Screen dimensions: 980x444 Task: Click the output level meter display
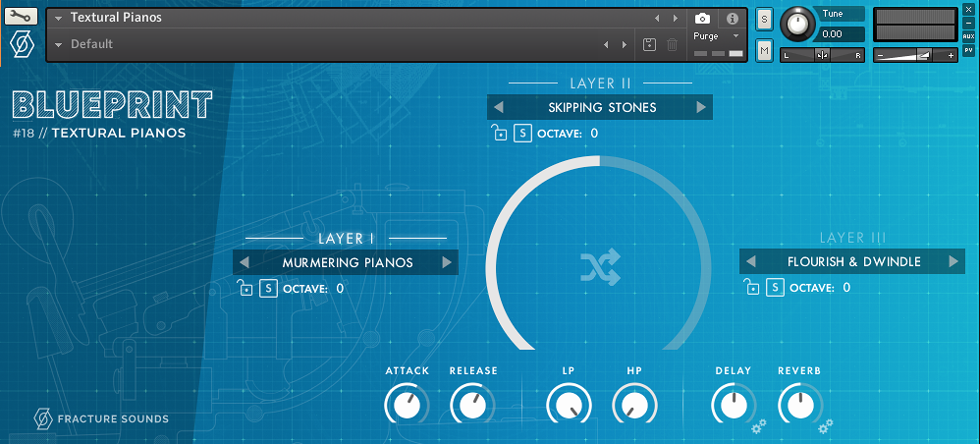(915, 25)
